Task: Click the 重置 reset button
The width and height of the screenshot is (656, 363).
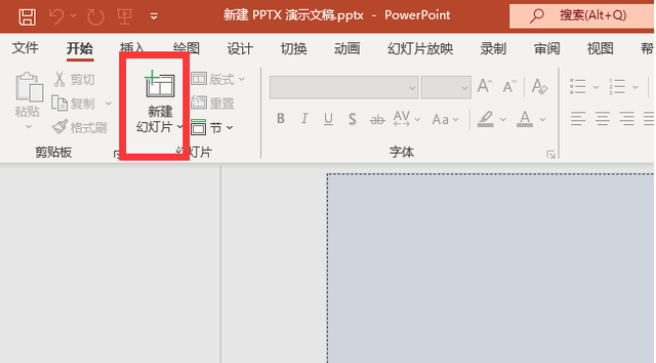Action: coord(213,103)
